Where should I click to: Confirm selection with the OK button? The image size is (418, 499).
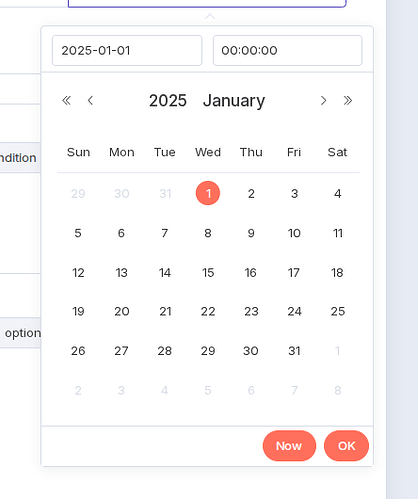coord(346,446)
